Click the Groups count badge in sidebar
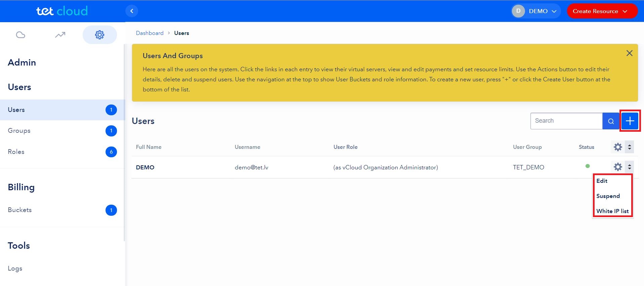Image resolution: width=644 pixels, height=286 pixels. click(111, 131)
